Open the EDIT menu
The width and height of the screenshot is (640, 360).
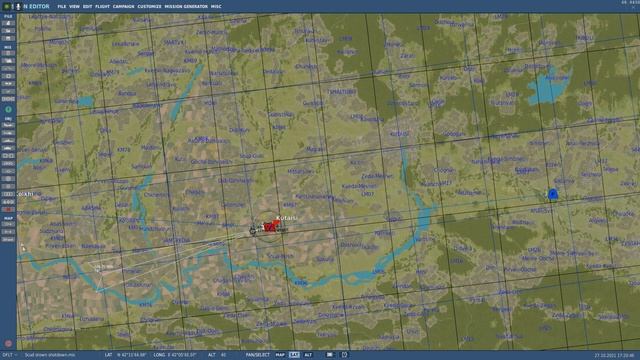tap(87, 7)
